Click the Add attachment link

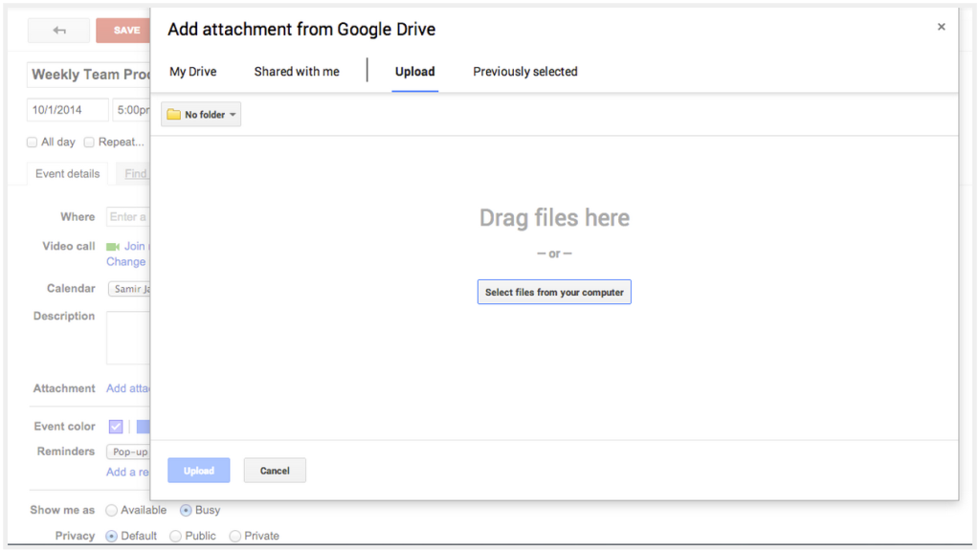click(x=128, y=388)
